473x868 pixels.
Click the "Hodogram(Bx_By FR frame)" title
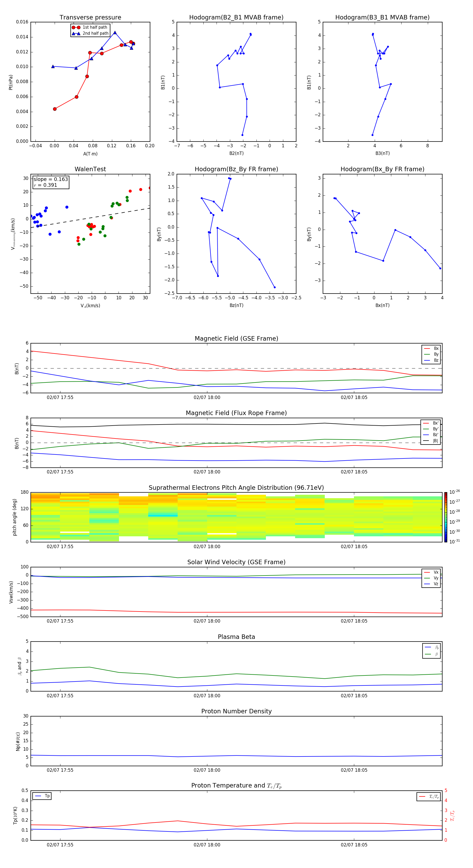tap(382, 169)
